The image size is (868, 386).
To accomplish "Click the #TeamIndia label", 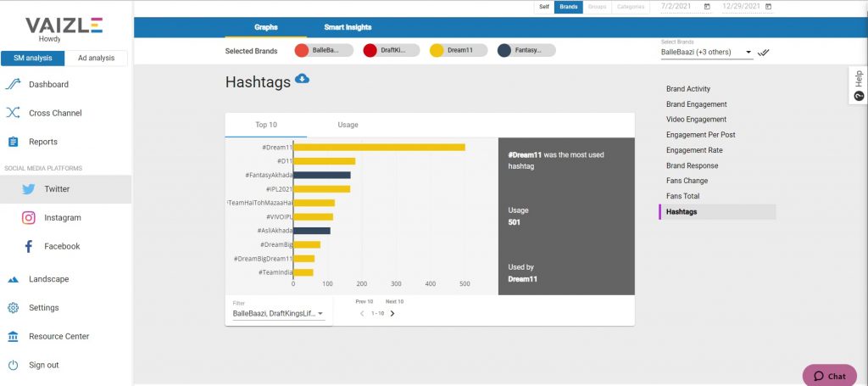I will click(275, 272).
